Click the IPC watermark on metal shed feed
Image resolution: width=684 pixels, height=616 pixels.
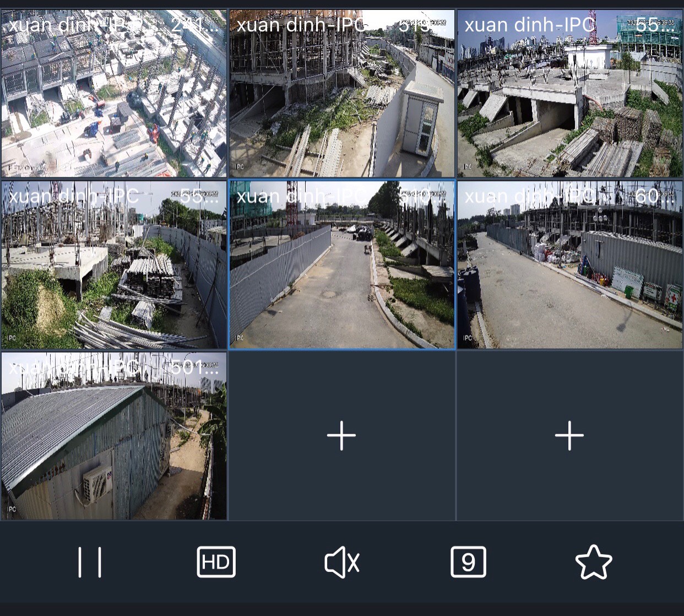pyautogui.click(x=12, y=509)
